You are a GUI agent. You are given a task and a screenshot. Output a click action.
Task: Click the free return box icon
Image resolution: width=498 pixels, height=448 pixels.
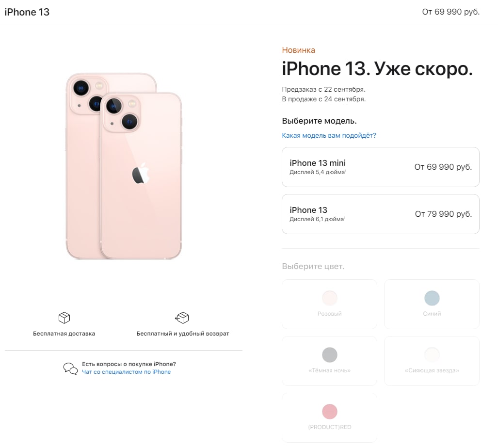tap(182, 318)
